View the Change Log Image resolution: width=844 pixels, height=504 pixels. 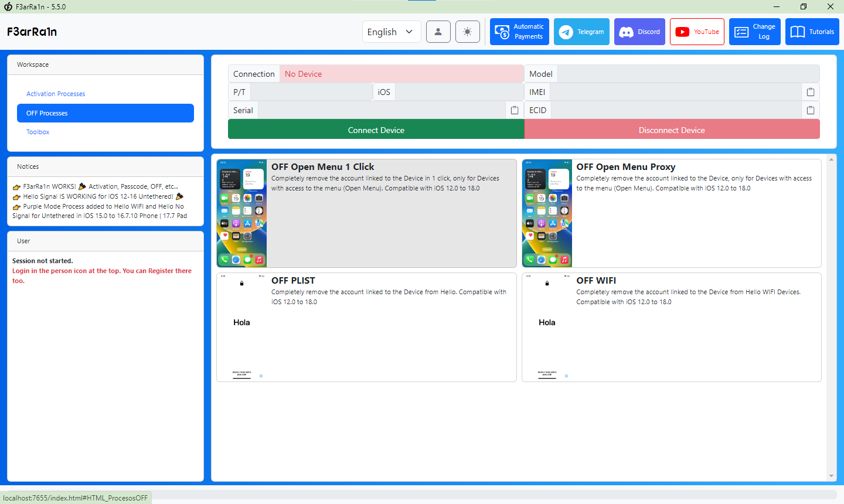[755, 32]
